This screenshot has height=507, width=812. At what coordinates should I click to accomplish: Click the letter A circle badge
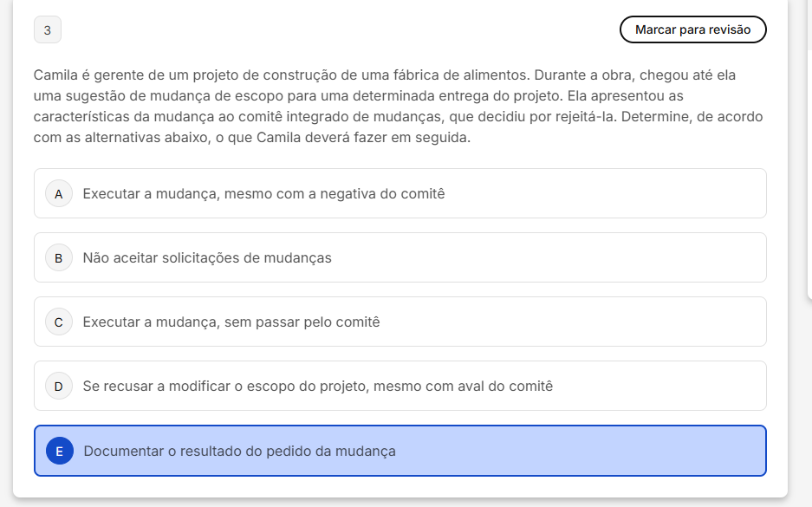[x=59, y=194]
